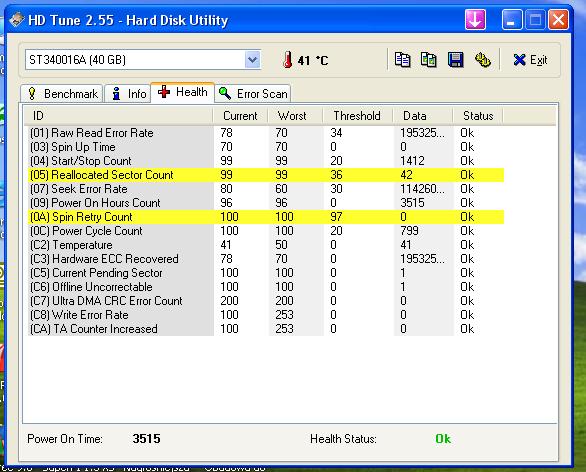Open the ST340016A drive dropdown
The image size is (586, 472).
click(x=252, y=59)
